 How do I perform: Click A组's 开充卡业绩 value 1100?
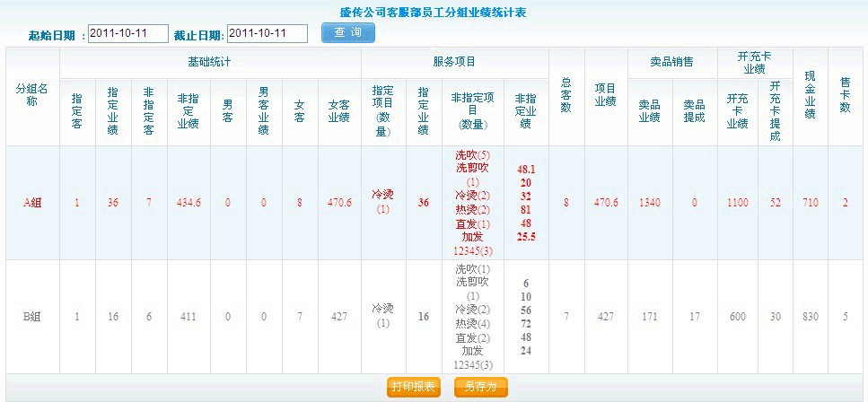point(737,203)
